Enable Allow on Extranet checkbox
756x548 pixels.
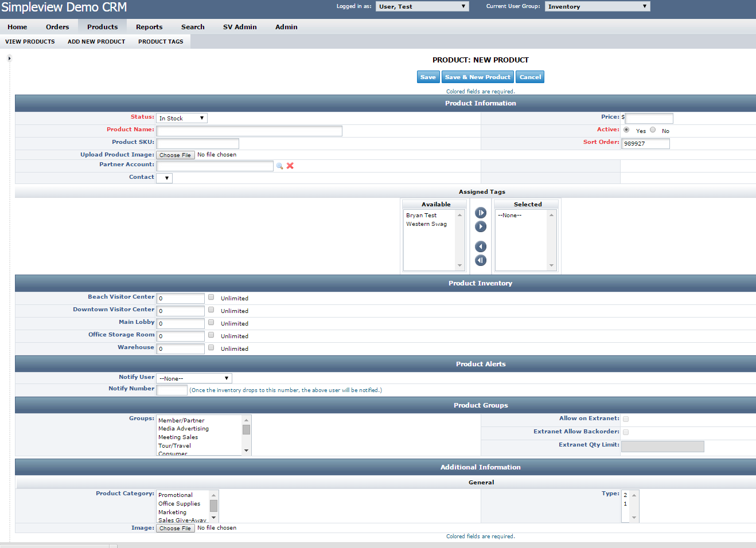tap(626, 419)
